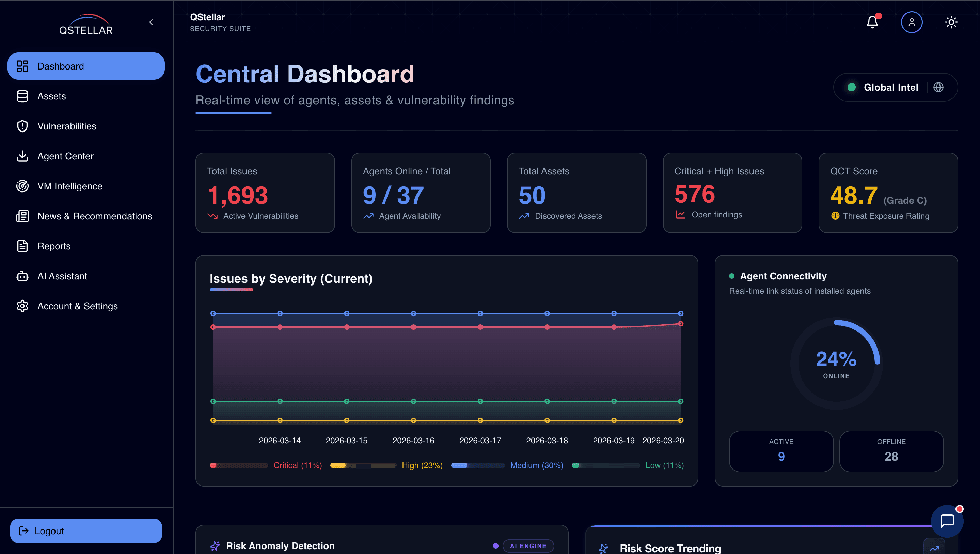Open the chat assistant bubble
Image resolution: width=980 pixels, height=554 pixels.
[x=947, y=521]
